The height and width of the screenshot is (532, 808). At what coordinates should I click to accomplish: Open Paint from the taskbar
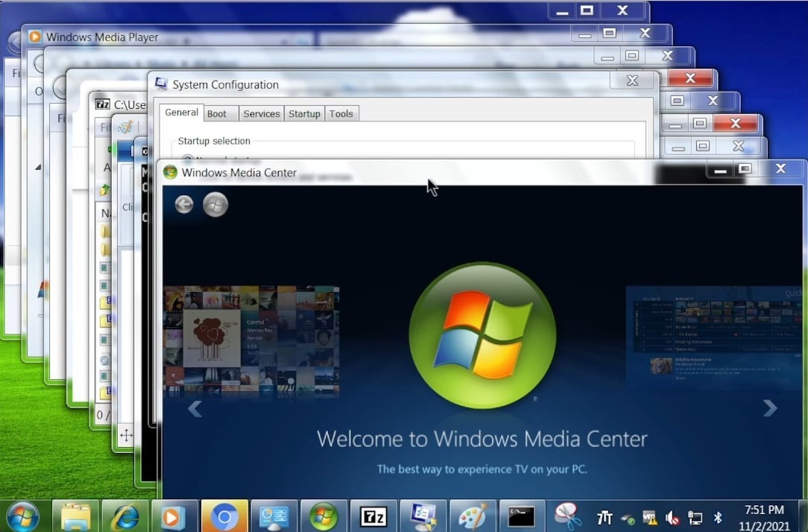pos(472,516)
